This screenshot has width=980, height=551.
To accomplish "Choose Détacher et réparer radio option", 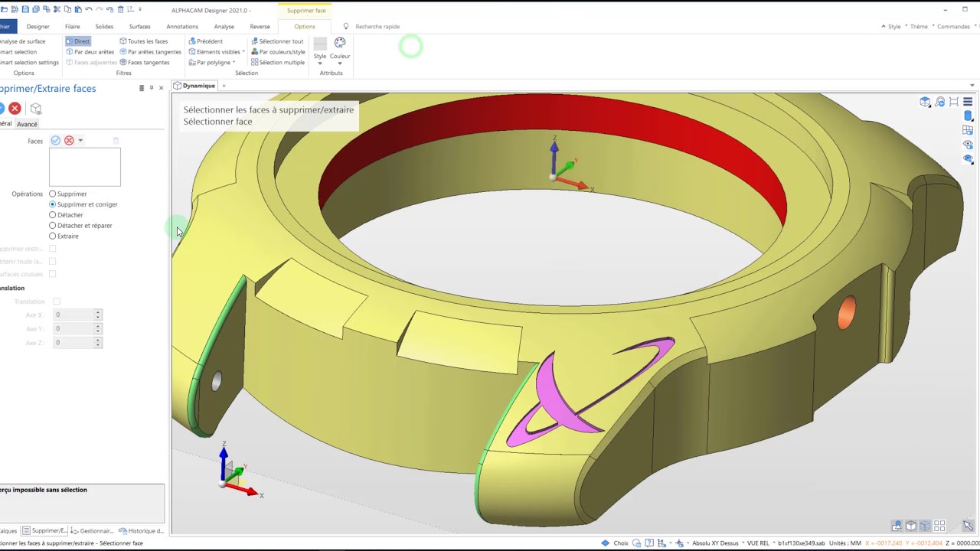I will [80, 226].
